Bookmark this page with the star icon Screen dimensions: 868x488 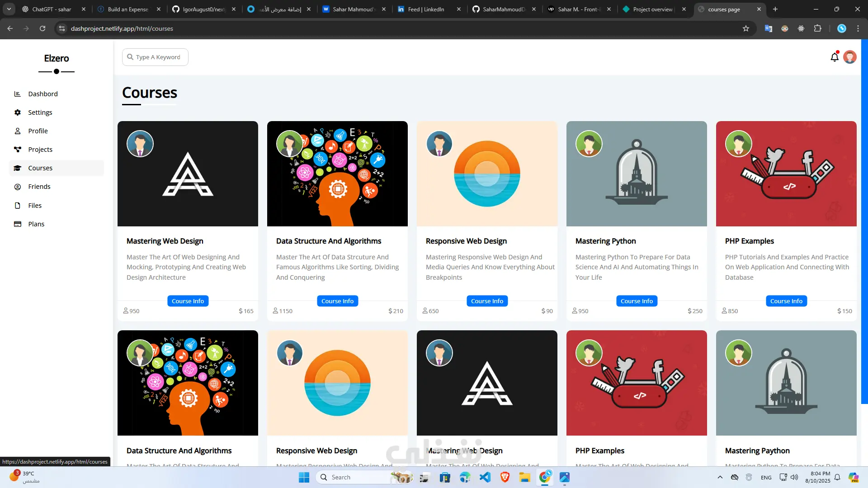[x=746, y=28]
